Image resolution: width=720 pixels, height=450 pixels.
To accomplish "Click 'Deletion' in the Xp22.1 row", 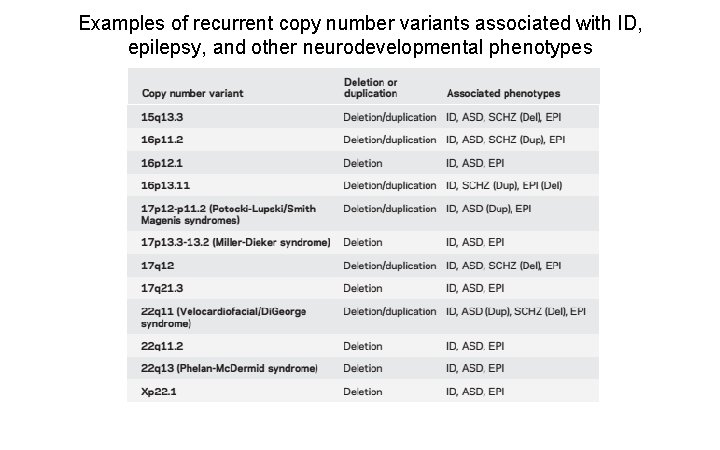I will click(363, 392).
